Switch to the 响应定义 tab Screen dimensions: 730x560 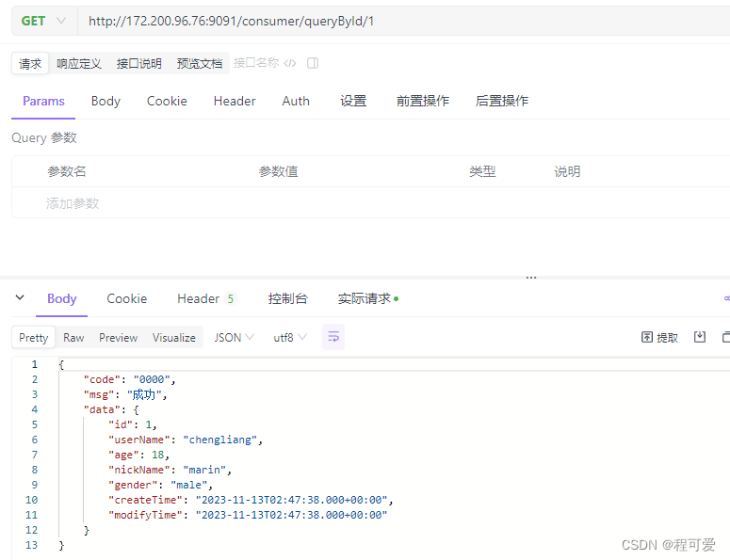79,63
